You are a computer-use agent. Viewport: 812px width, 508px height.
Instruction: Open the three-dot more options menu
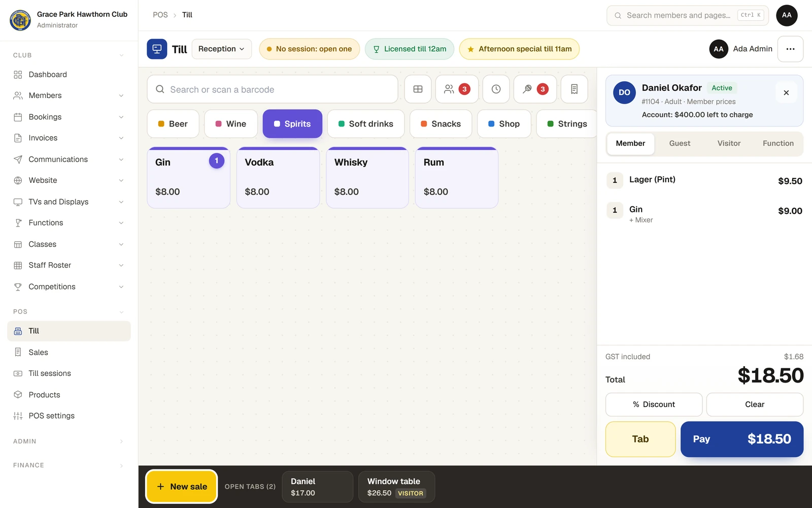point(790,49)
